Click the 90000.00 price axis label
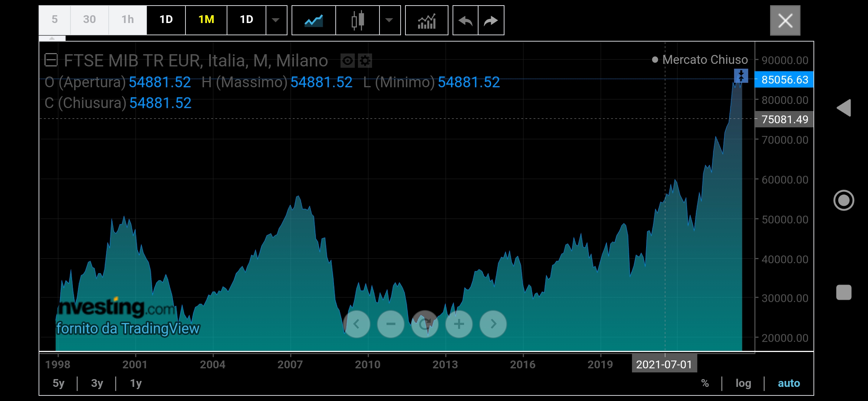This screenshot has width=868, height=401. [785, 60]
